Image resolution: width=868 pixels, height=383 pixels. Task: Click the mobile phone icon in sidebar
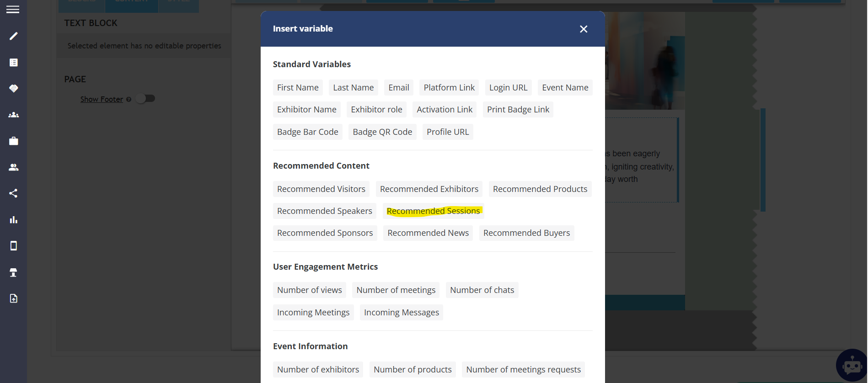(13, 246)
